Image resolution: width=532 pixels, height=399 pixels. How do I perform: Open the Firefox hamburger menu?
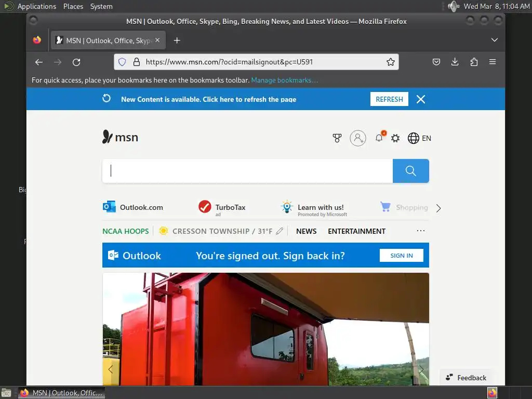coord(493,62)
